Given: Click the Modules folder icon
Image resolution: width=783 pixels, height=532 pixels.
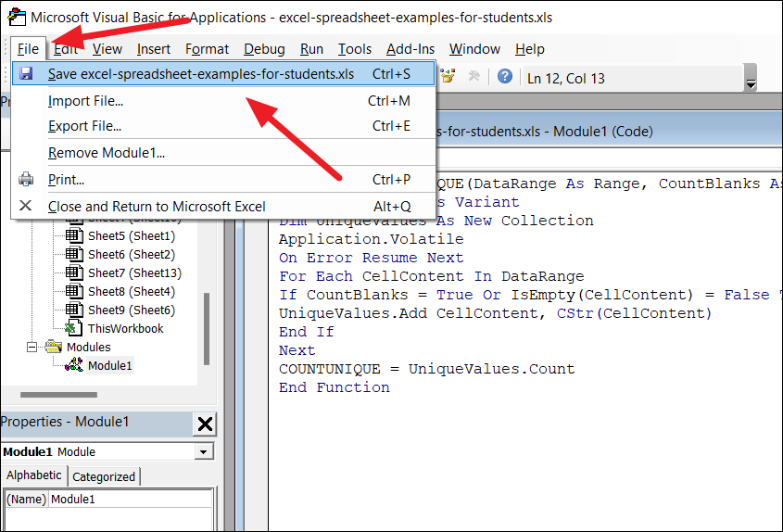Looking at the screenshot, I should (54, 347).
